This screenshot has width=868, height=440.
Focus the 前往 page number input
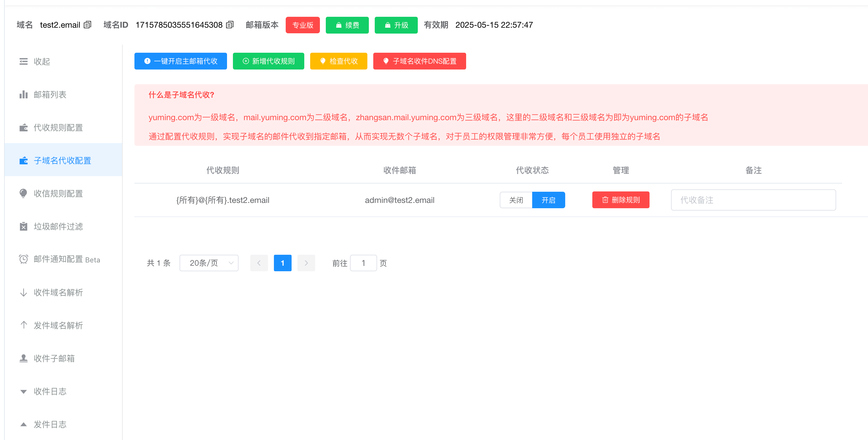point(363,263)
